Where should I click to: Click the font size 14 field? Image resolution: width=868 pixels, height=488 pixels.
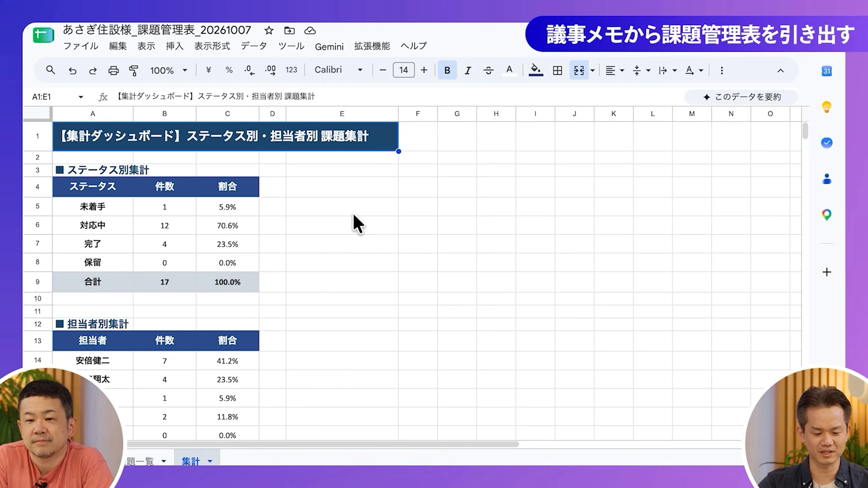(x=404, y=70)
